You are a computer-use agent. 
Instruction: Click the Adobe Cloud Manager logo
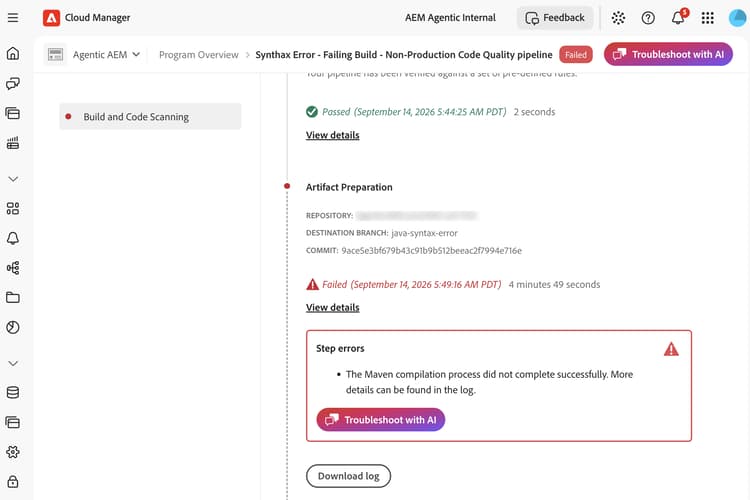pyautogui.click(x=51, y=18)
